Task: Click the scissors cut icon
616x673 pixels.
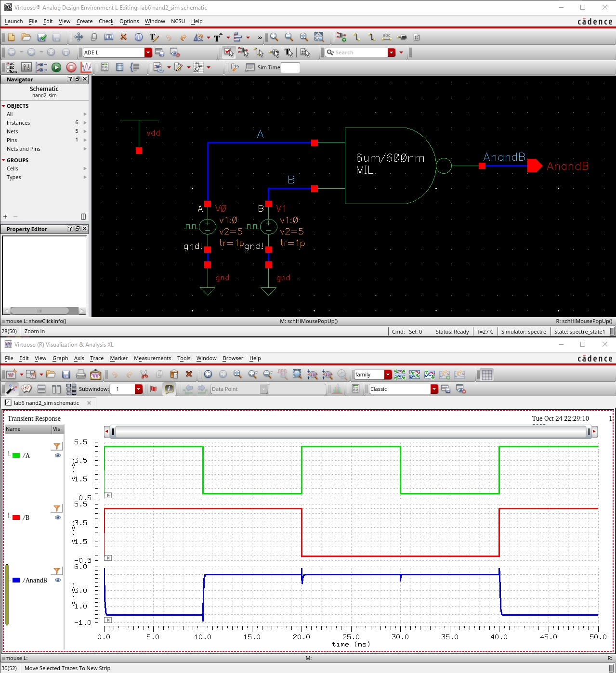Action: coord(144,375)
